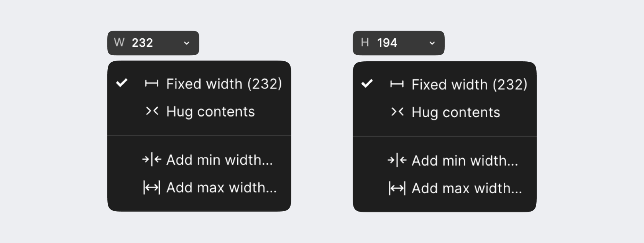
Task: Click the Hug contents icon in H menu
Action: point(397,112)
